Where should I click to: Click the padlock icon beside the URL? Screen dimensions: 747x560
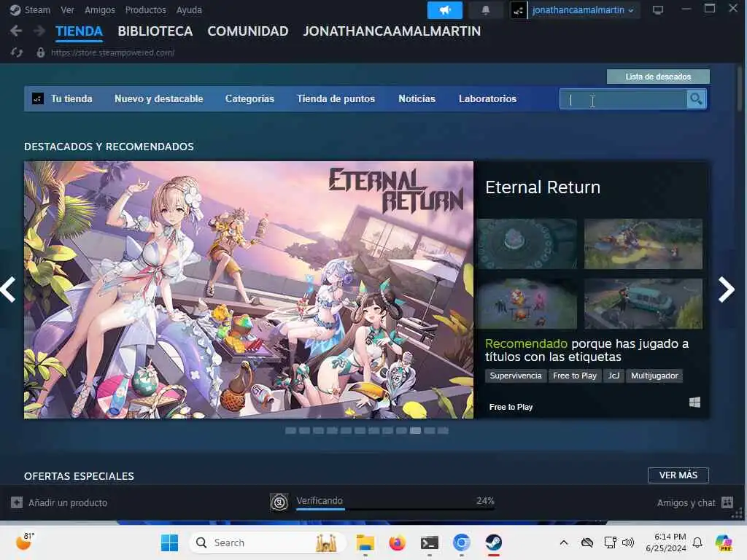(x=41, y=52)
